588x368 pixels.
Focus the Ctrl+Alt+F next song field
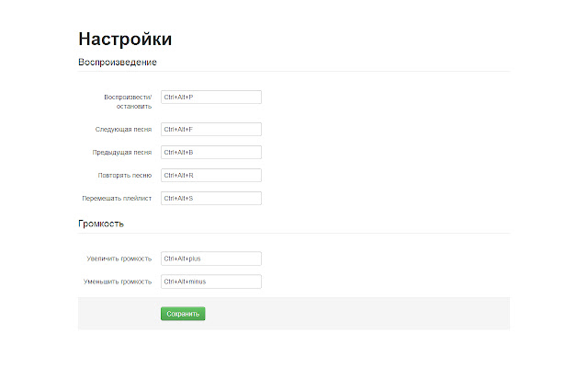pos(211,129)
